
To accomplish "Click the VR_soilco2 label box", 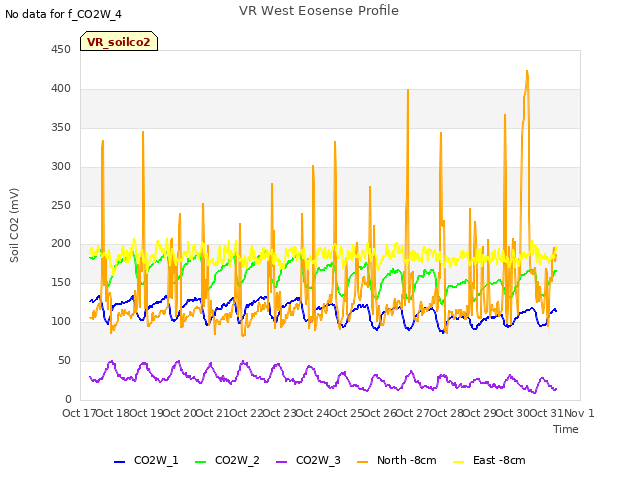I will (119, 41).
